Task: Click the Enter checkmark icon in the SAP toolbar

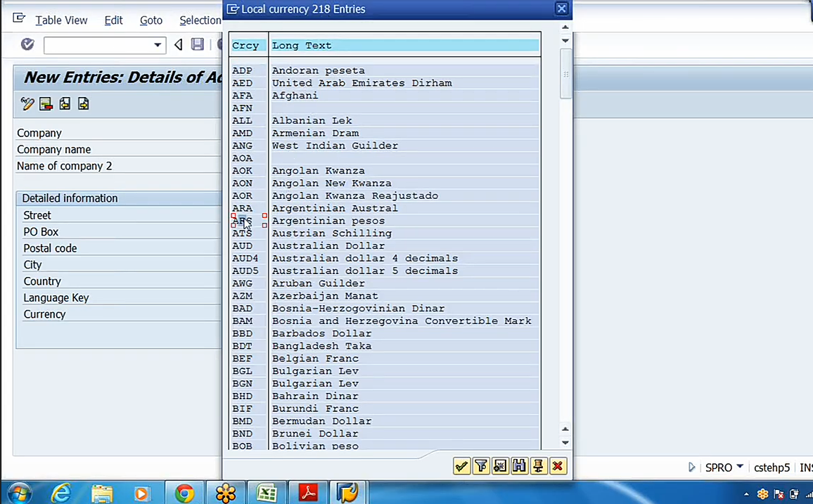Action: pos(27,44)
